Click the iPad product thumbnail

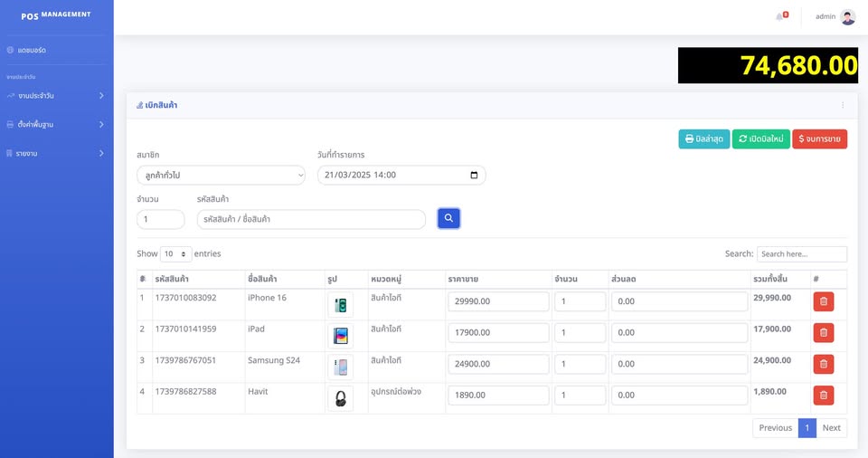click(x=341, y=336)
